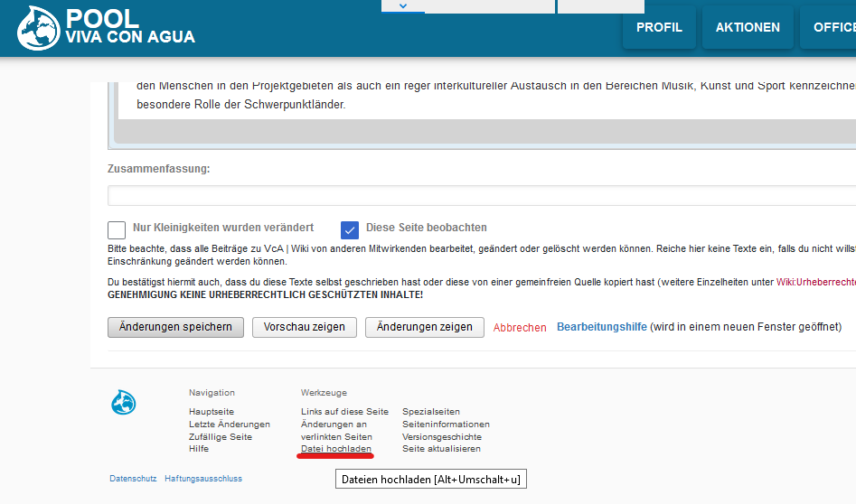856x504 pixels.
Task: Open the OFFICE menu
Action: point(832,28)
